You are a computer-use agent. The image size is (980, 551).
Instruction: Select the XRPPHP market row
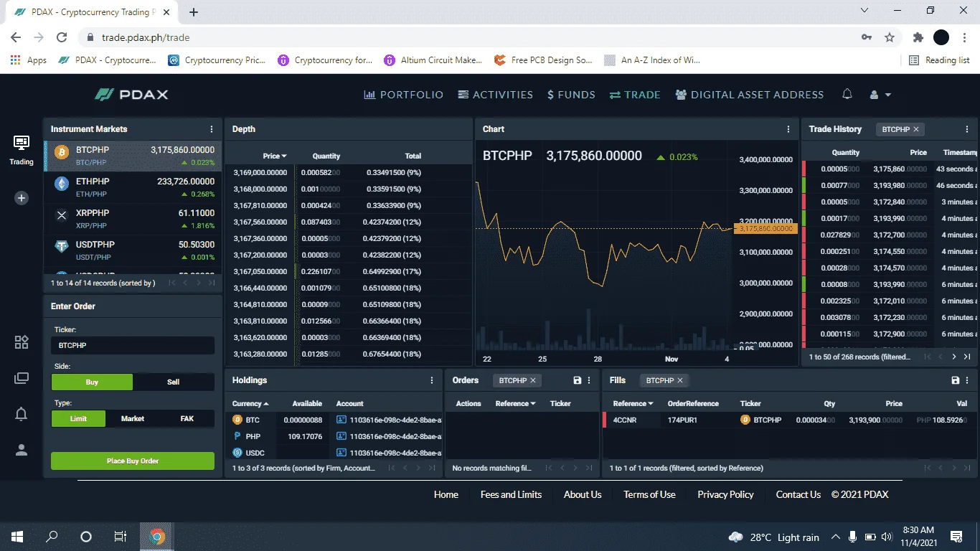[133, 219]
